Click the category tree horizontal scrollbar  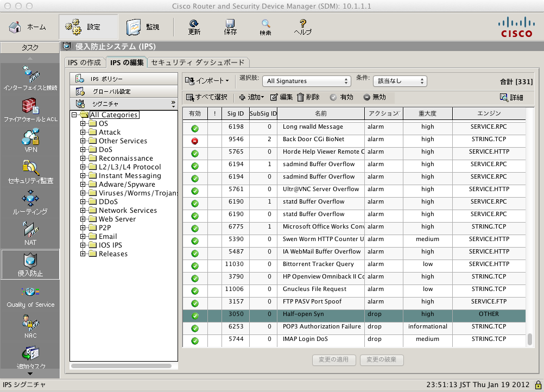click(122, 366)
